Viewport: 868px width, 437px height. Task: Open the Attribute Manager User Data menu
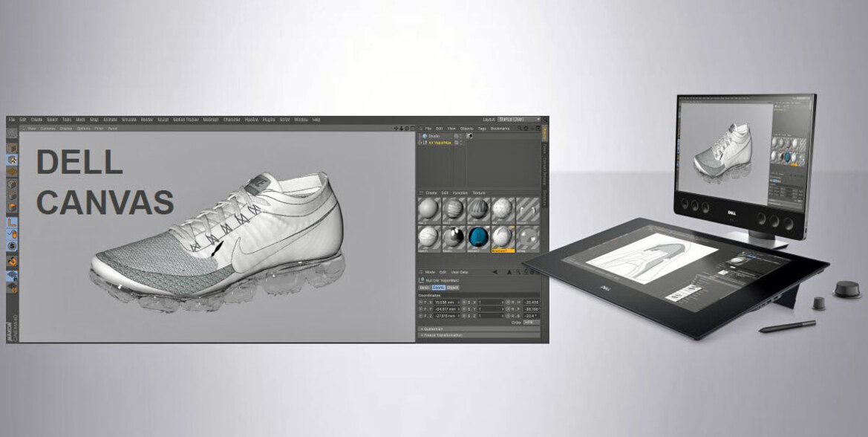[x=460, y=272]
